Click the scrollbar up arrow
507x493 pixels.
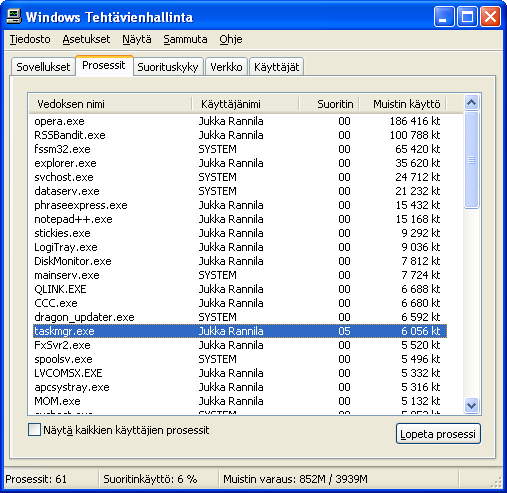point(471,103)
